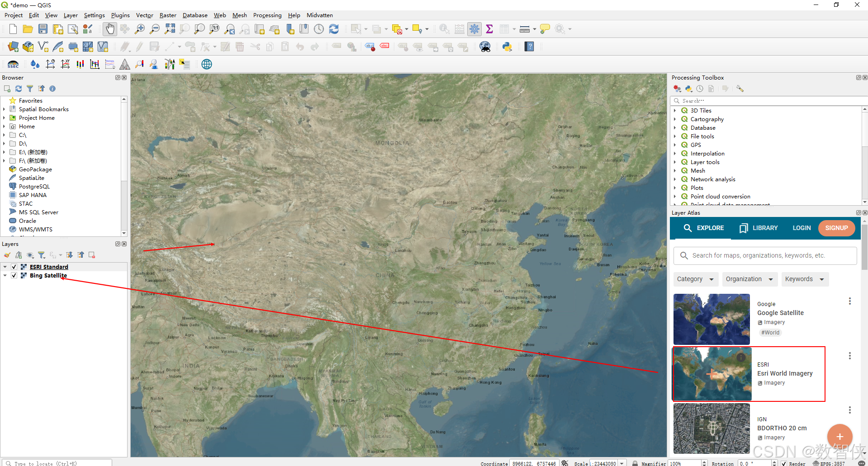Click the Map Tips speech bubble icon
This screenshot has width=868, height=466.
(545, 29)
